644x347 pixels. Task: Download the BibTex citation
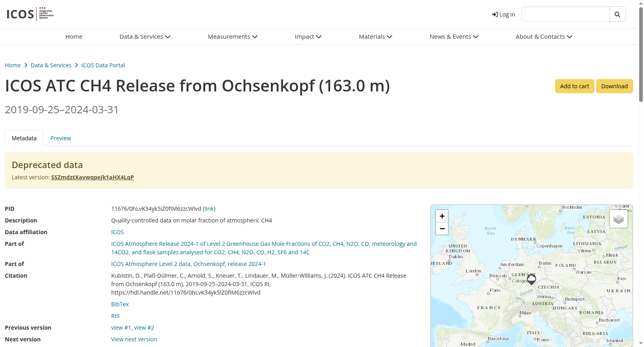(120, 304)
